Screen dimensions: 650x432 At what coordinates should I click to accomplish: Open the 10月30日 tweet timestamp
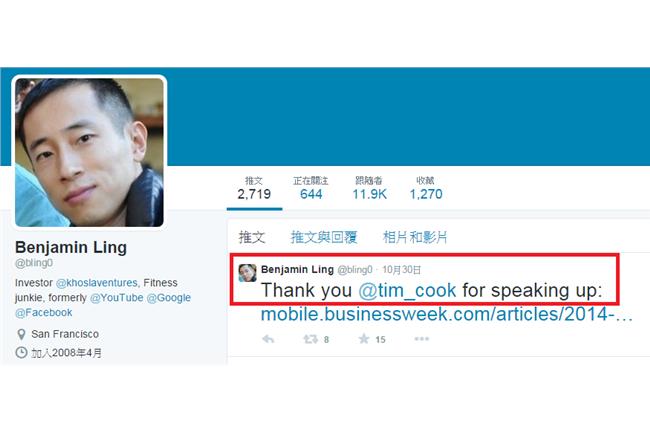[x=401, y=270]
